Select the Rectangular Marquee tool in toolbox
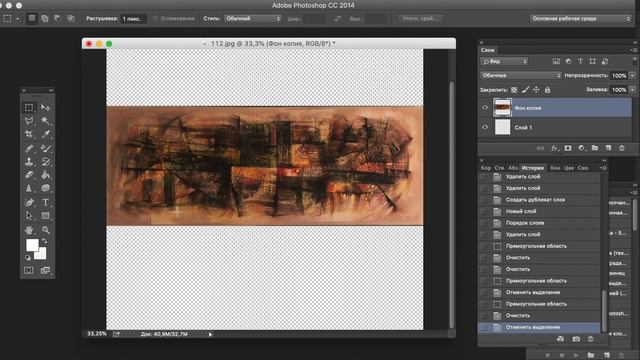This screenshot has width=640, height=360. point(29,108)
